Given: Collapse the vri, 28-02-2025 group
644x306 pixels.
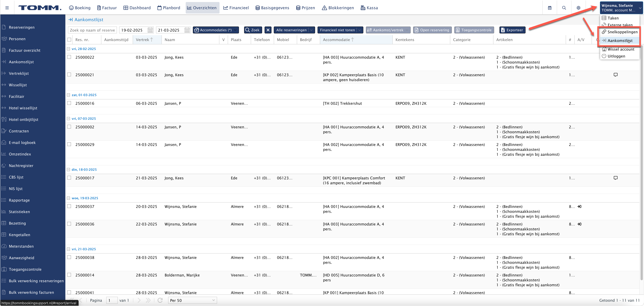Looking at the screenshot, I should 69,49.
